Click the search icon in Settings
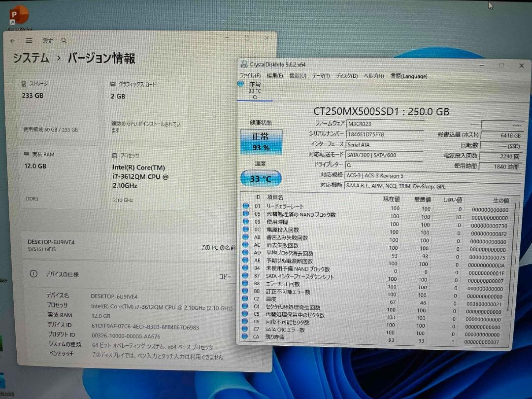 tap(64, 41)
